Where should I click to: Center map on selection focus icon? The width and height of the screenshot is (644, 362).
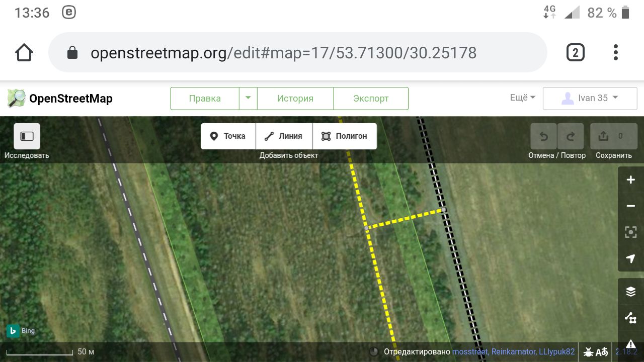tap(630, 232)
